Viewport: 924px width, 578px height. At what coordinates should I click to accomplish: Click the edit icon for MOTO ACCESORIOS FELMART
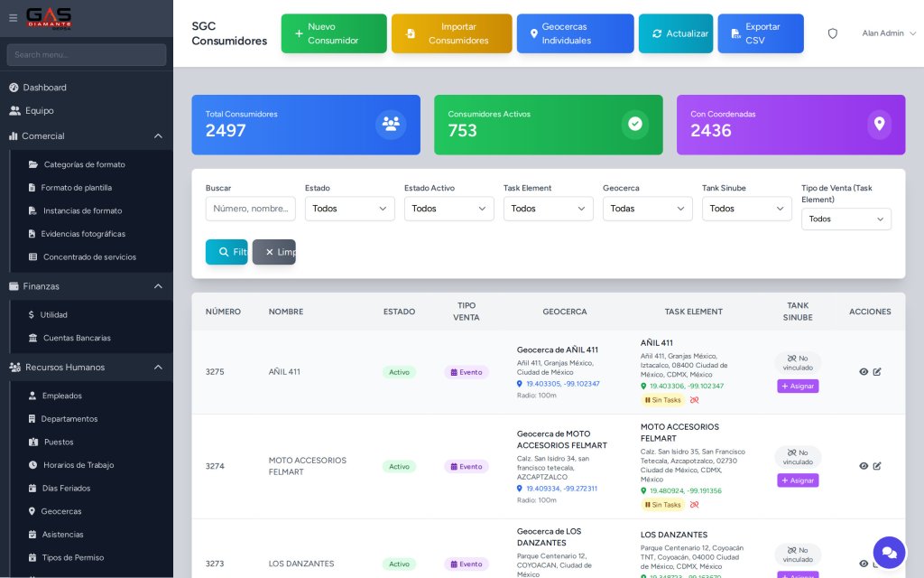877,466
